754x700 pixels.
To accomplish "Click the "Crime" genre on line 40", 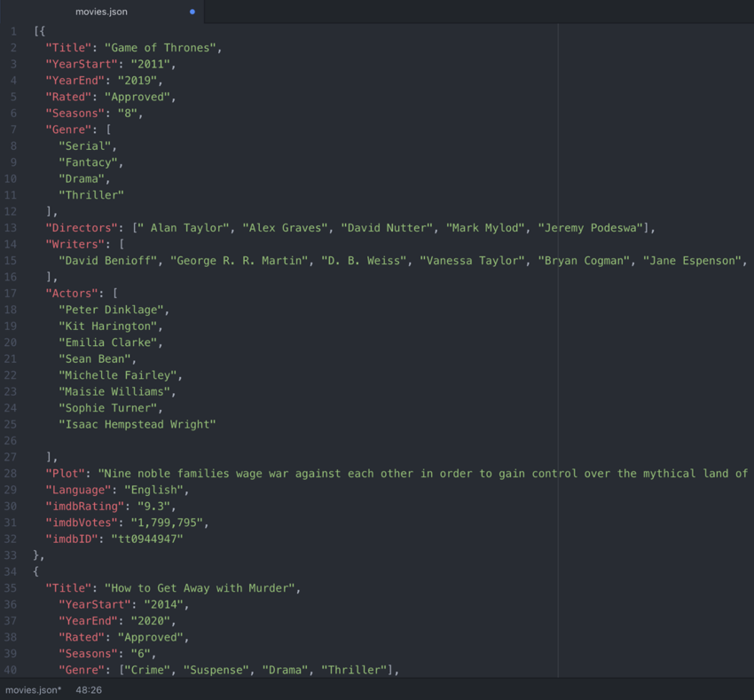I will pyautogui.click(x=147, y=670).
